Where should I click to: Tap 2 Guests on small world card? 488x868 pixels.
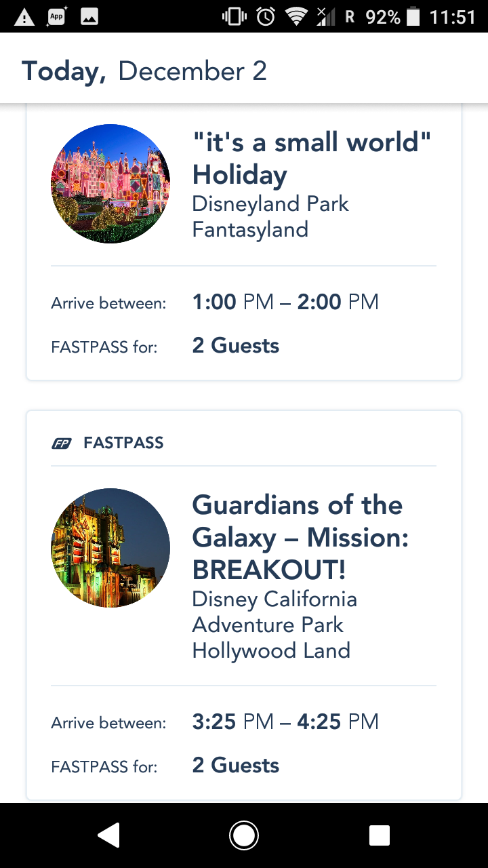(x=236, y=346)
